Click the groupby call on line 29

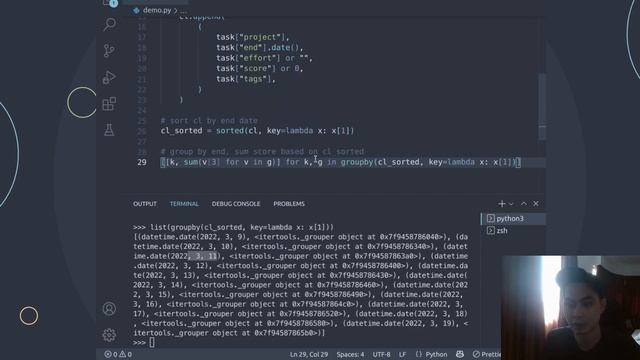357,162
